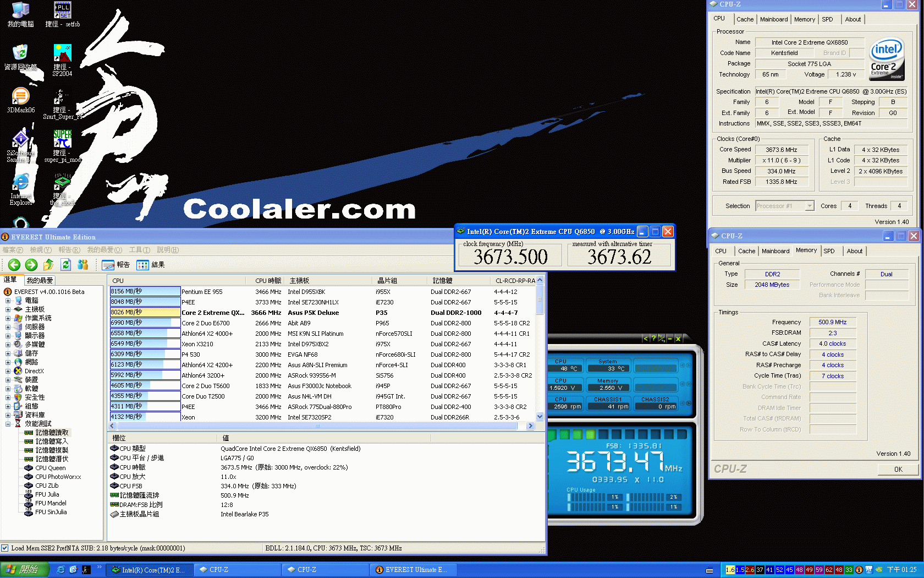924x578 pixels.
Task: Click the '<' collapse icon on monitor widget
Action: click(x=646, y=339)
